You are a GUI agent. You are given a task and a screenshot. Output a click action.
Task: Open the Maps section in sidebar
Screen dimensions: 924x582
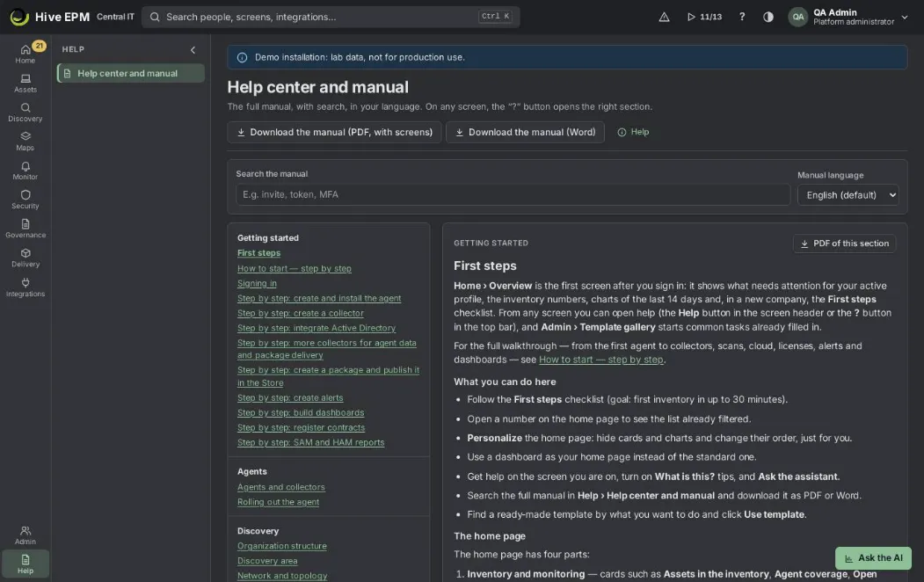coord(25,142)
